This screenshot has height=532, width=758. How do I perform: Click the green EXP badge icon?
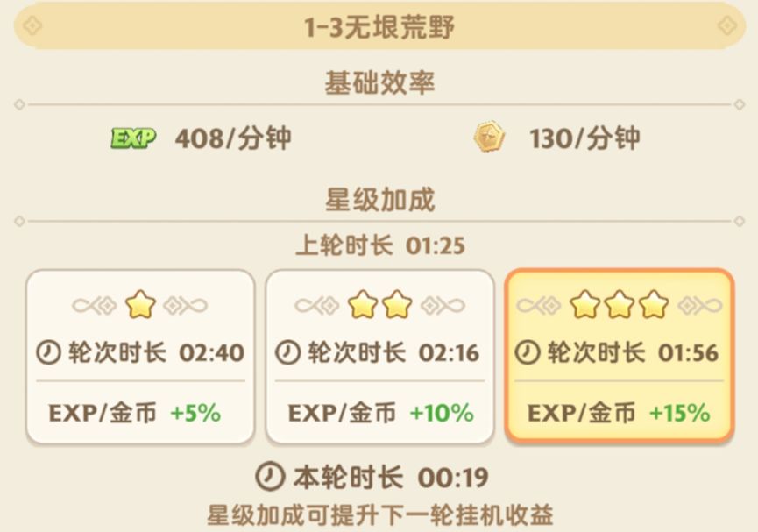point(133,138)
